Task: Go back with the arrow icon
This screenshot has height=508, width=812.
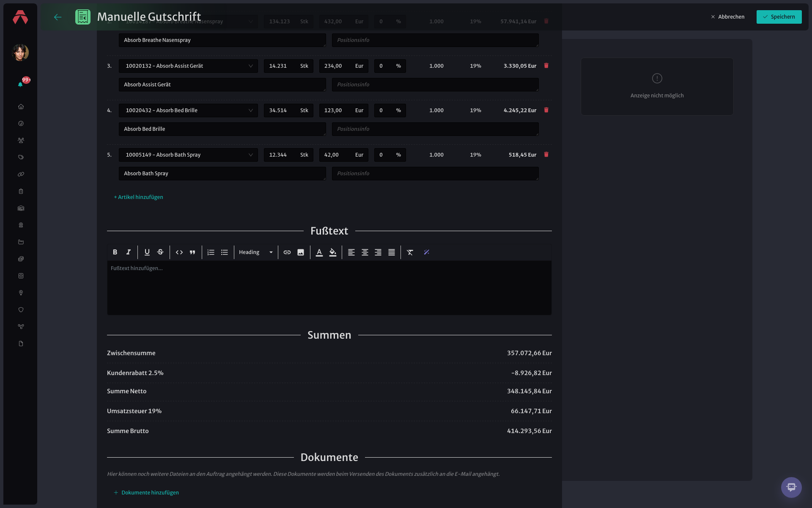Action: coord(58,17)
